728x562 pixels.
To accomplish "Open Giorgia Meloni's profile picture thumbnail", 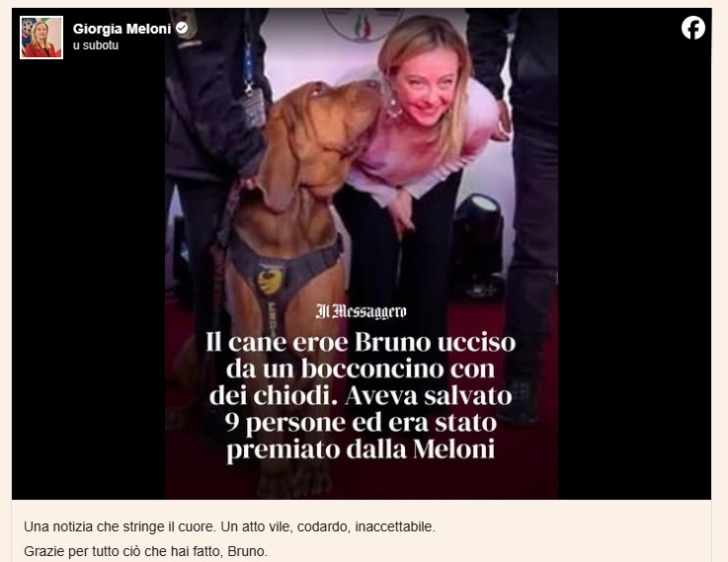I will tap(41, 38).
